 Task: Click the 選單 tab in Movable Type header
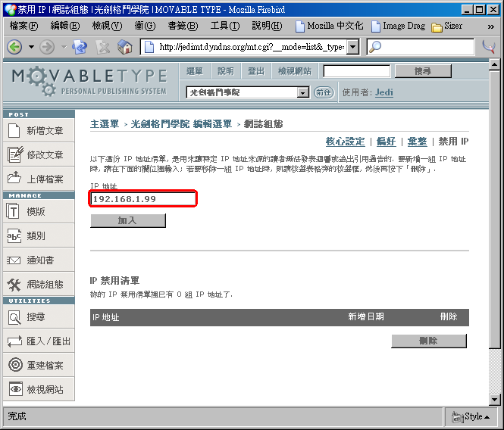[x=195, y=71]
